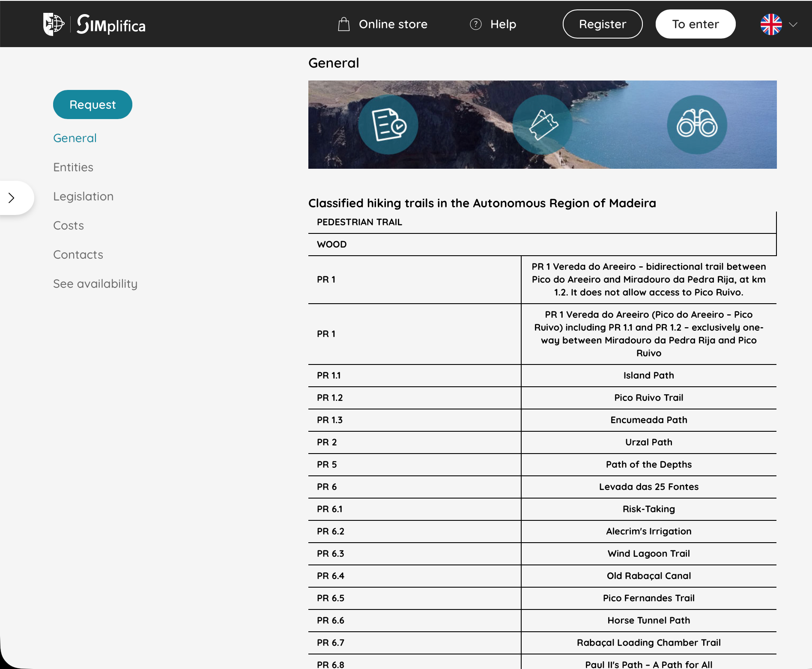Click the one-way Vereda do Areeiro description
The image size is (812, 669).
click(649, 334)
